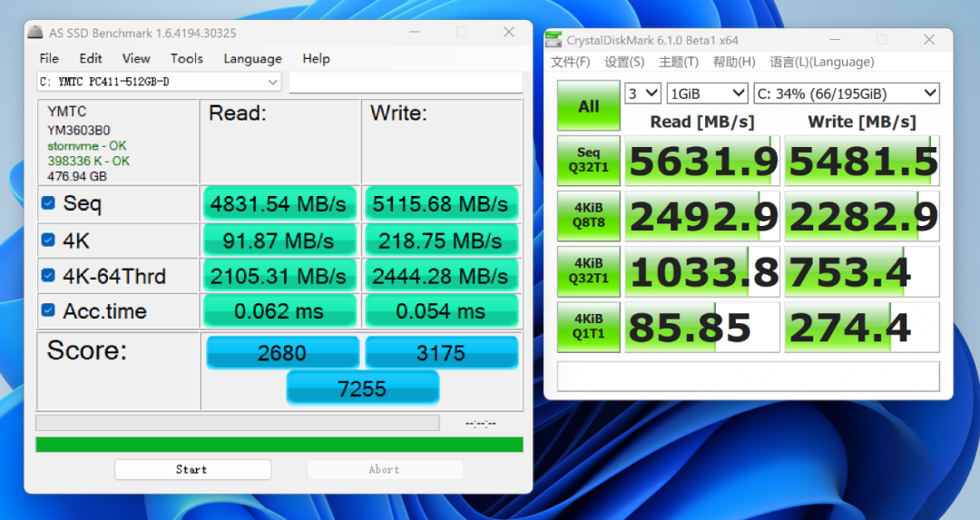Click the 4K read result 91.87 MB/s

point(279,240)
